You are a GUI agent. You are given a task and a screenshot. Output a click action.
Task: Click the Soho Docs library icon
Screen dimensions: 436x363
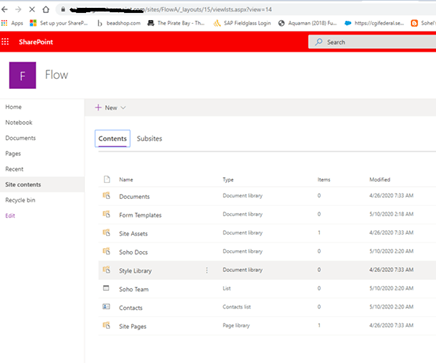[106, 251]
